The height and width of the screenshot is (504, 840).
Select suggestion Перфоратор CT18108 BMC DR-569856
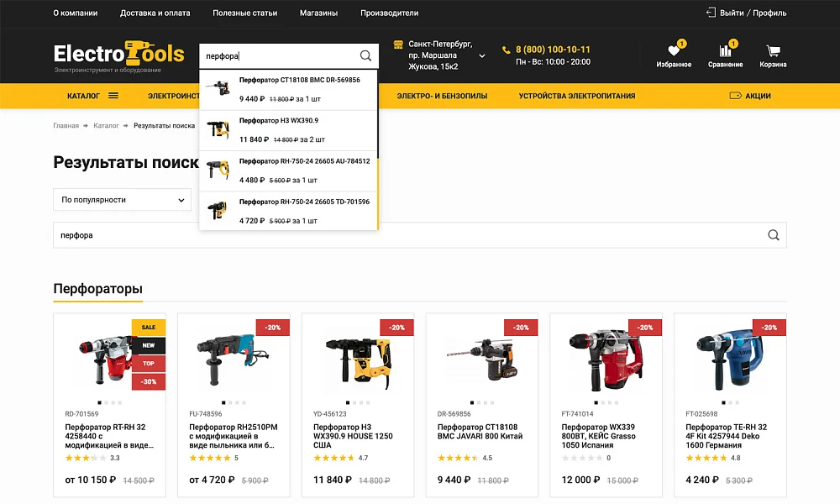288,89
